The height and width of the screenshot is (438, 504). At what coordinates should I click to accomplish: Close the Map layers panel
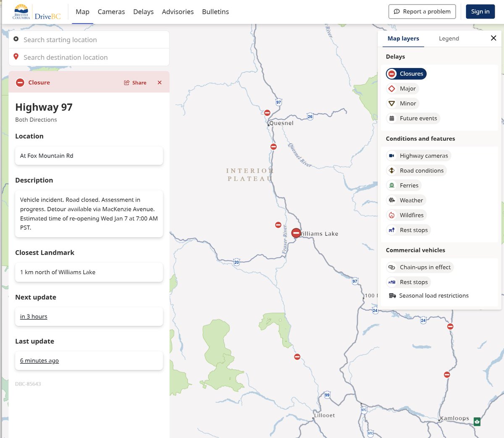tap(493, 38)
